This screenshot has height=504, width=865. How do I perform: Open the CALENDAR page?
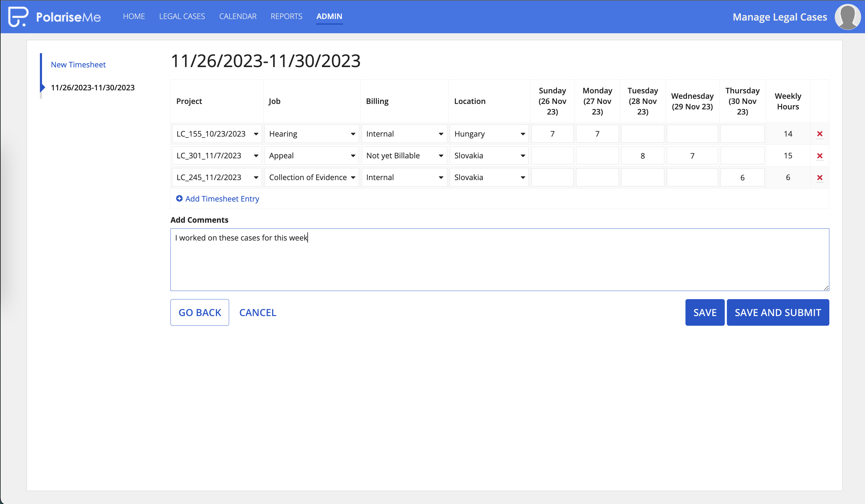coord(238,16)
